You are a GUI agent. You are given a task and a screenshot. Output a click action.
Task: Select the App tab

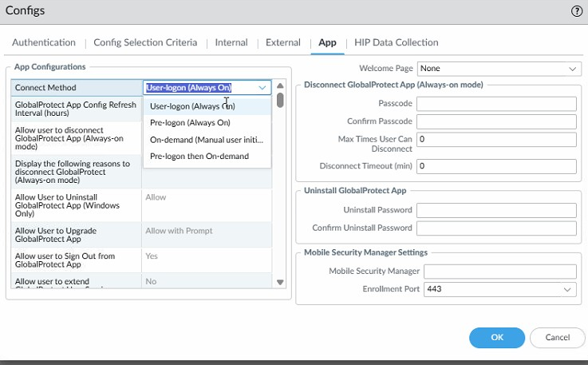pos(327,42)
